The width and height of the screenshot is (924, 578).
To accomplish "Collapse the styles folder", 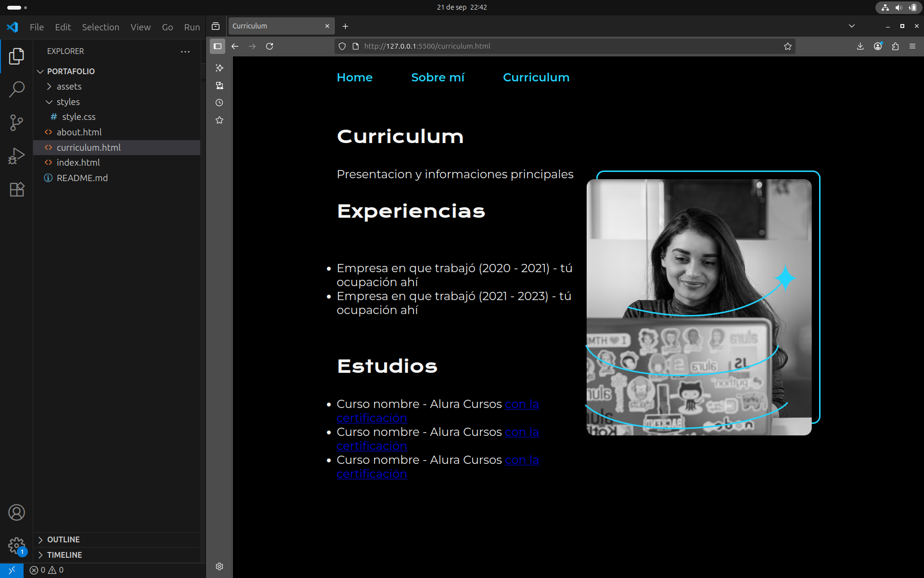I will pos(68,102).
